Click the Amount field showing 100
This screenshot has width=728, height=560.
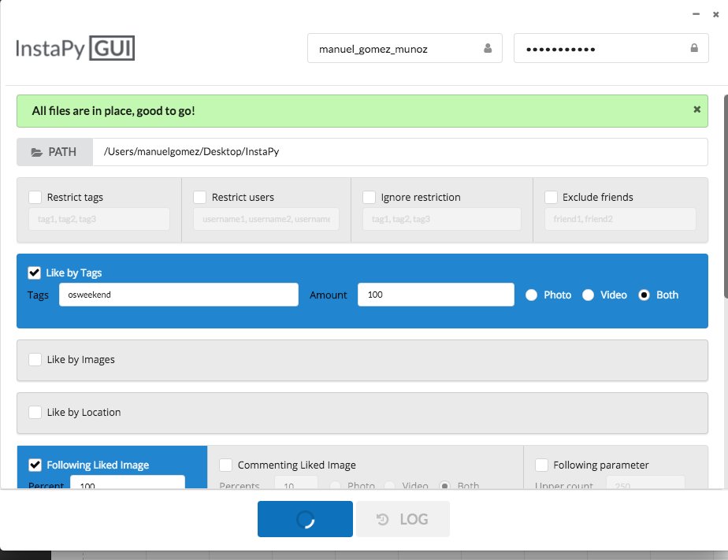[x=435, y=295]
